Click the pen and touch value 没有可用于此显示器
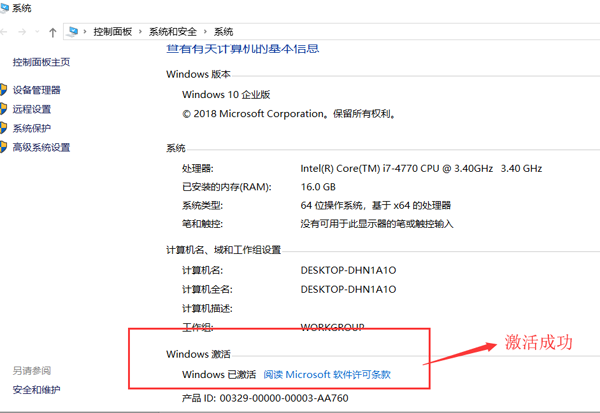The height and width of the screenshot is (413, 600). [x=377, y=224]
